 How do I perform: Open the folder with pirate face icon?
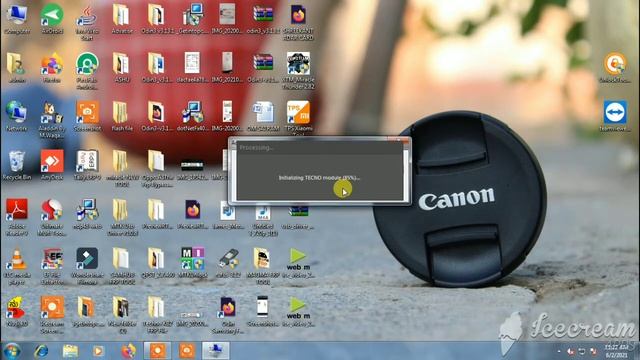point(263,266)
